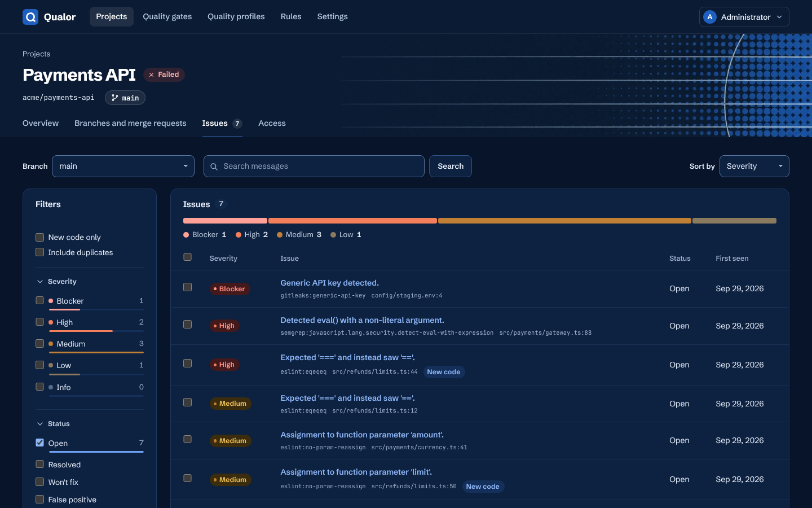
Task: Open Quality gates in top navigation
Action: click(x=167, y=17)
